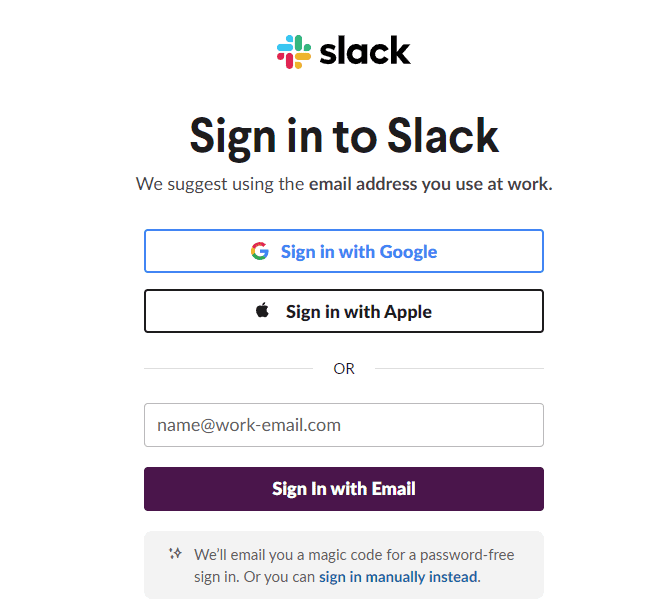Click the bold email address you use at work text
671x616 pixels.
(x=430, y=184)
